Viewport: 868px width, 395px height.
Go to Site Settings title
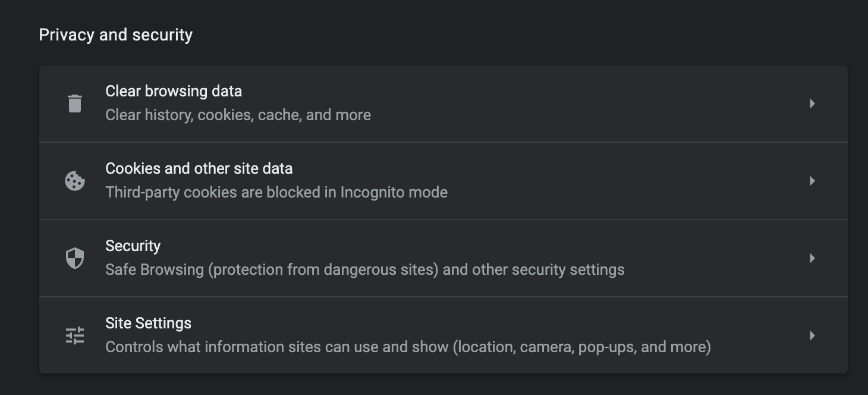point(148,323)
